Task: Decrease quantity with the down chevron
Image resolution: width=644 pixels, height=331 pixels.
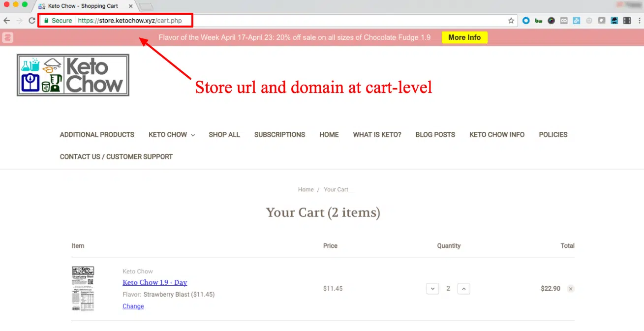Action: 432,289
